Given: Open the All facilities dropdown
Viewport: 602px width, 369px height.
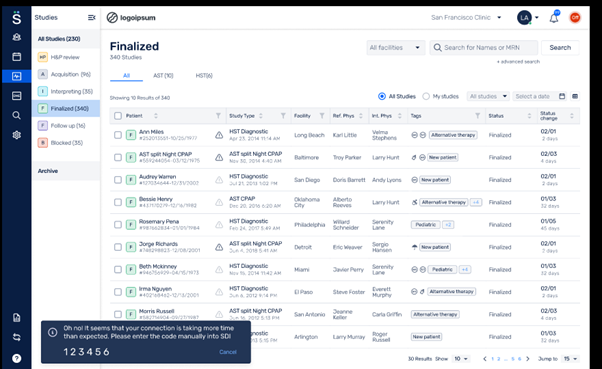Looking at the screenshot, I should pos(395,48).
